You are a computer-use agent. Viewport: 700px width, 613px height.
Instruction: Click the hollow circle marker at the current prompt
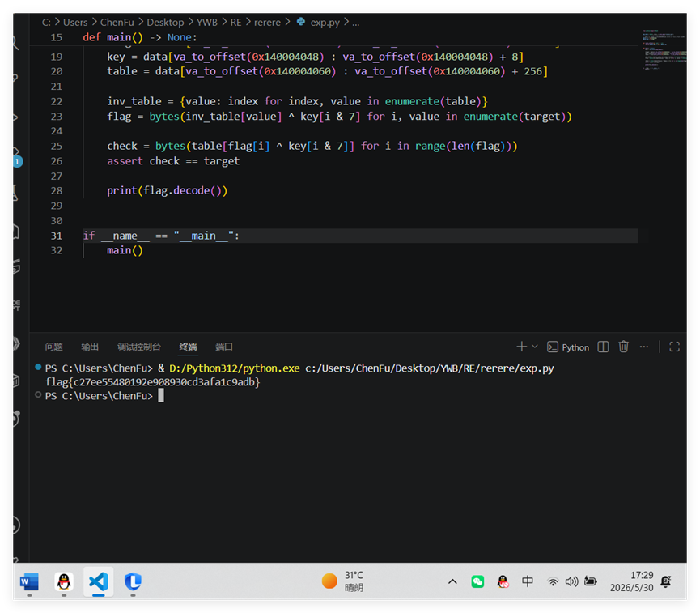(x=38, y=394)
